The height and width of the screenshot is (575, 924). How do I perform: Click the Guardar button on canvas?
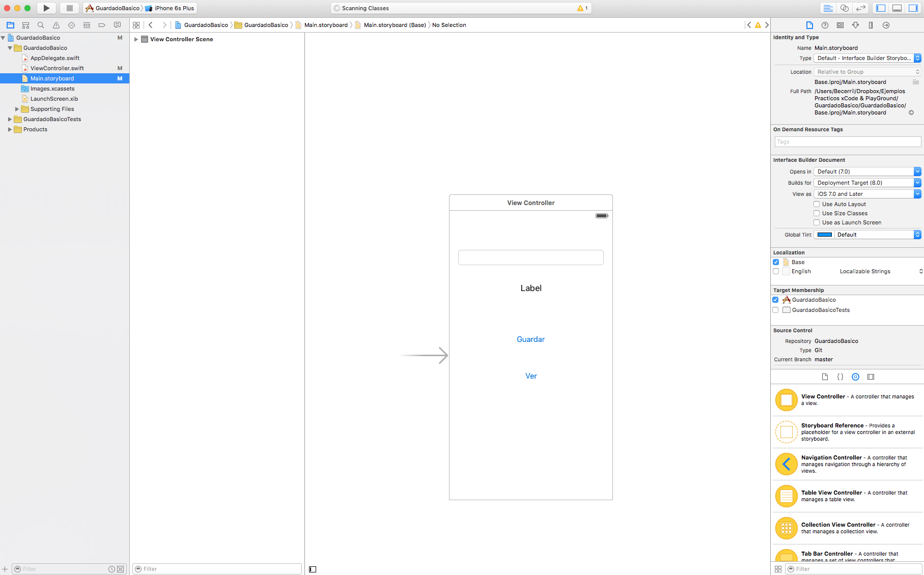[x=530, y=339]
